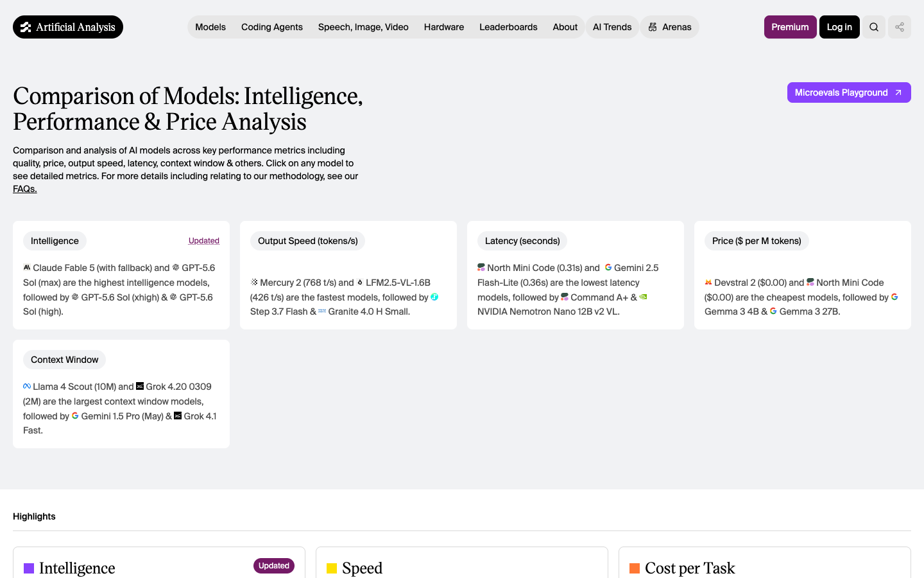
Task: Click the LFM2.5-VL-1.6B model icon
Action: point(360,282)
